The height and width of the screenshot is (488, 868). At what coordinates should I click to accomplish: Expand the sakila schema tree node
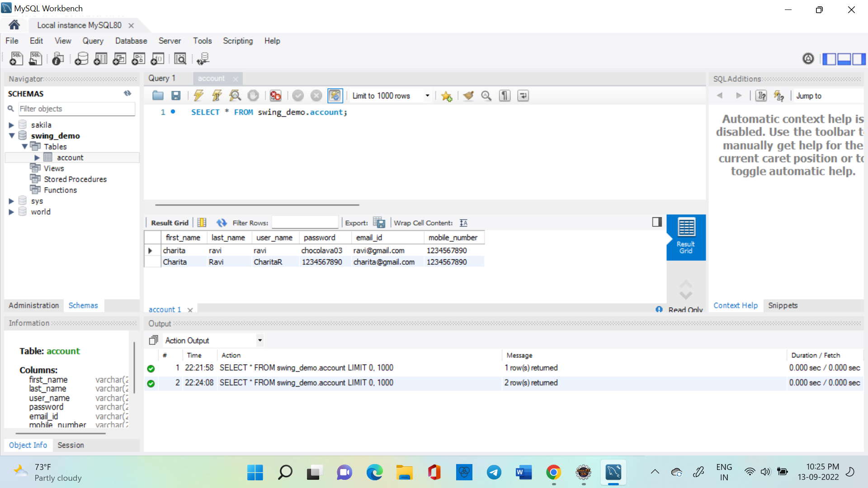coord(11,125)
